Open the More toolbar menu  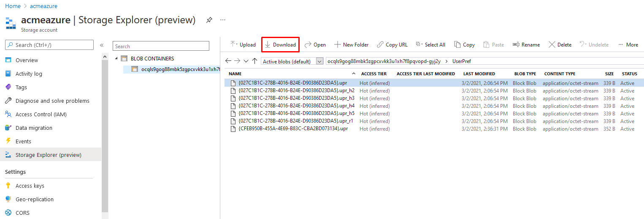click(x=628, y=45)
